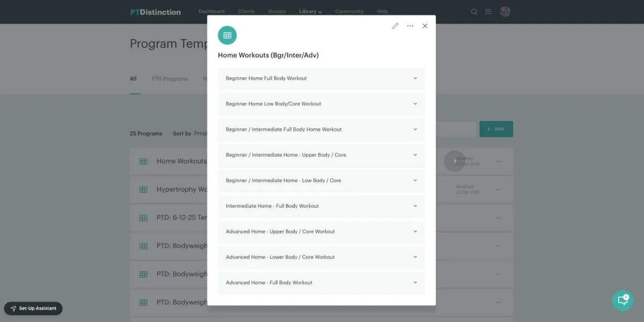
Task: Select the All programs tab
Action: pos(133,79)
